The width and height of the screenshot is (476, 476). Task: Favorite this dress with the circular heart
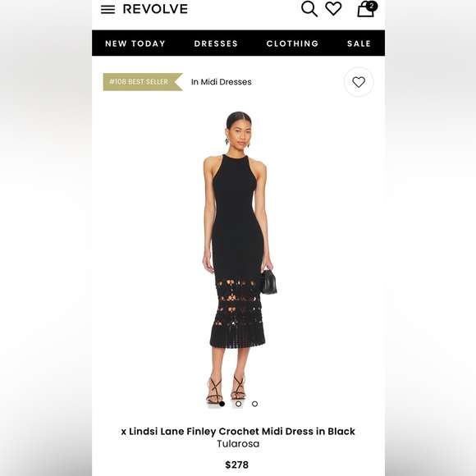coord(359,82)
